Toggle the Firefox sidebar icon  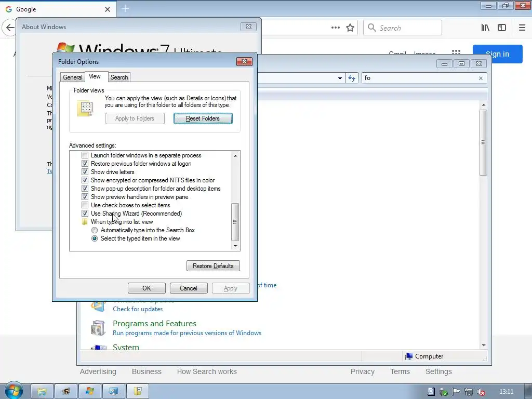pyautogui.click(x=502, y=28)
